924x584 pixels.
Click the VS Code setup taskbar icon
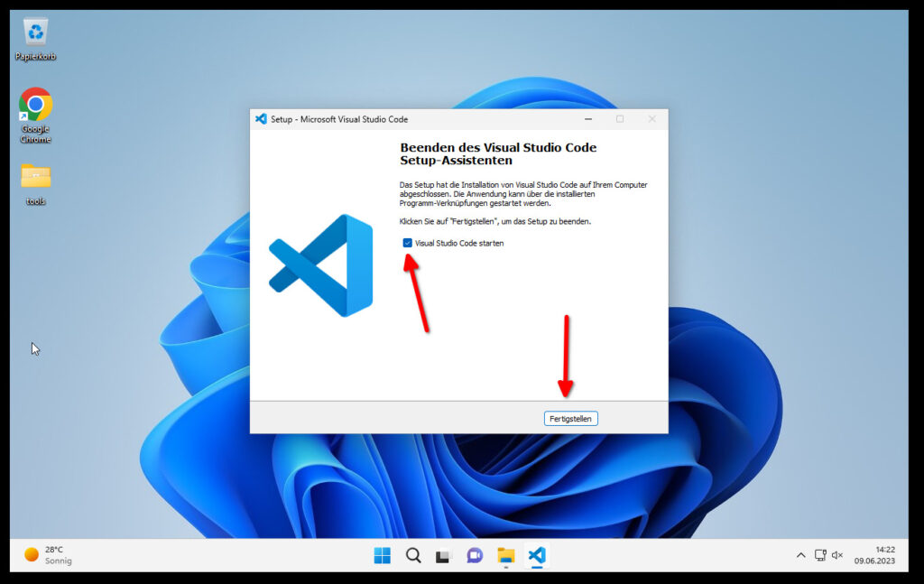pos(537,555)
